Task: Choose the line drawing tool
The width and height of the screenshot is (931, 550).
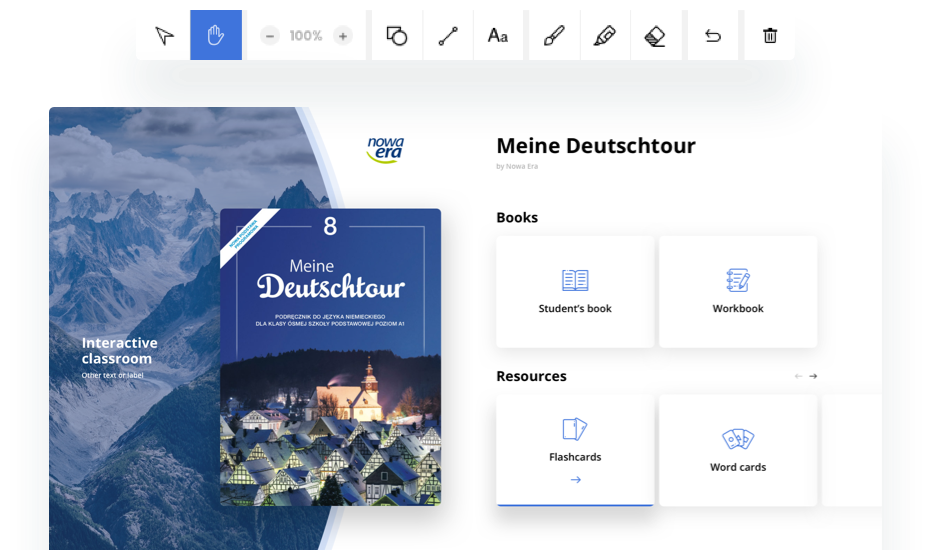Action: (448, 36)
